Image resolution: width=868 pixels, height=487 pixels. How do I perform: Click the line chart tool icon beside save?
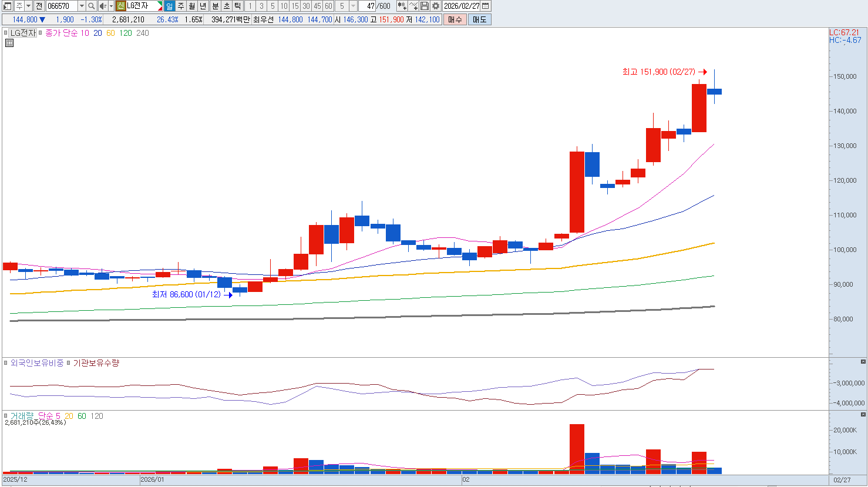[413, 6]
